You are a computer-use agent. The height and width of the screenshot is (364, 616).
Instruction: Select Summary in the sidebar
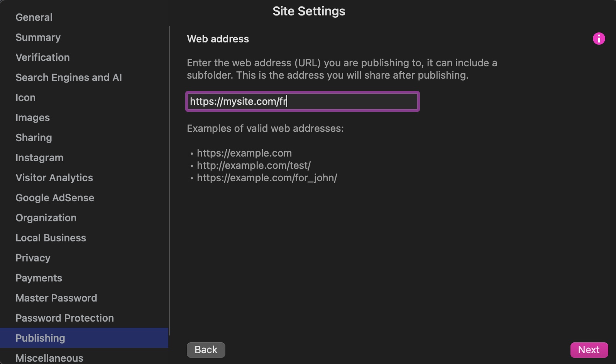38,37
